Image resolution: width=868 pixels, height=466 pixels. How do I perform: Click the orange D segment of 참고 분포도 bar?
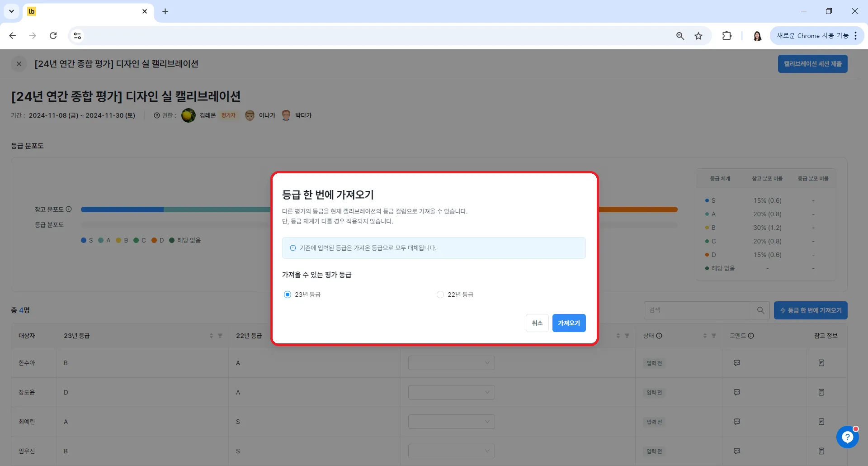638,209
